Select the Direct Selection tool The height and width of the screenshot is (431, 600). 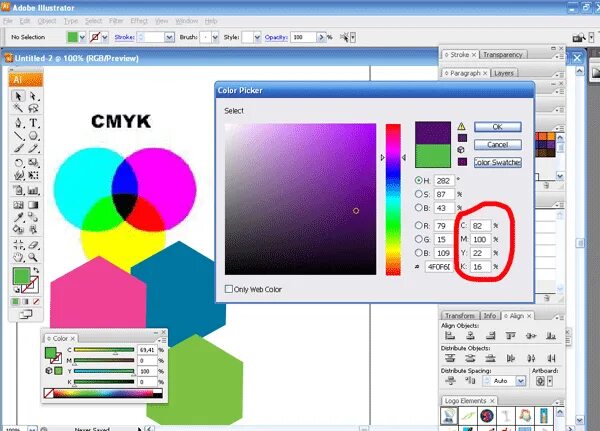coord(33,96)
